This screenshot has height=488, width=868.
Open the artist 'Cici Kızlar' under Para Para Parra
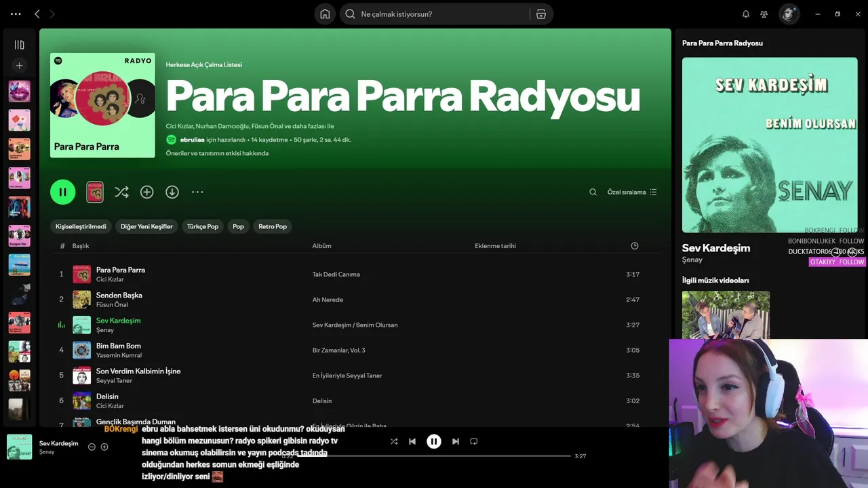pos(110,279)
